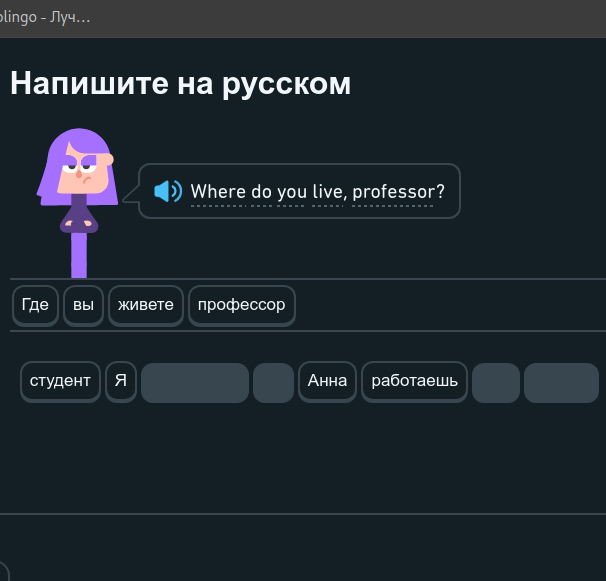This screenshot has height=581, width=606.
Task: Remove the selected word профессор
Action: (242, 305)
